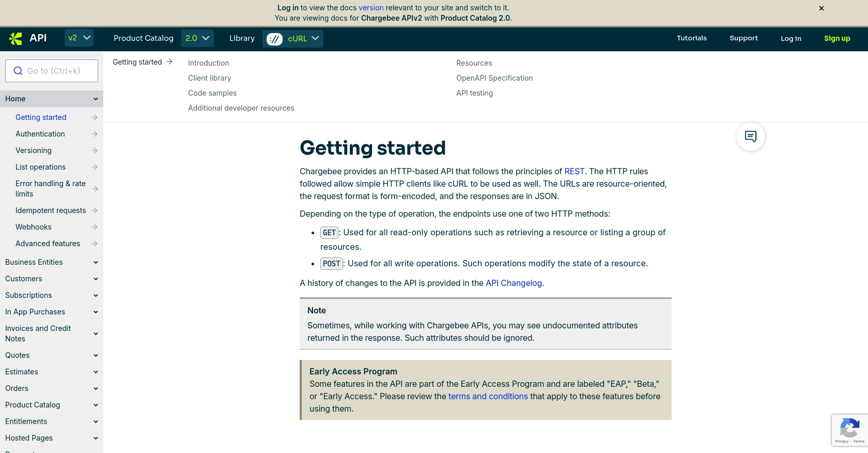Focus the Go to search field

(x=52, y=71)
